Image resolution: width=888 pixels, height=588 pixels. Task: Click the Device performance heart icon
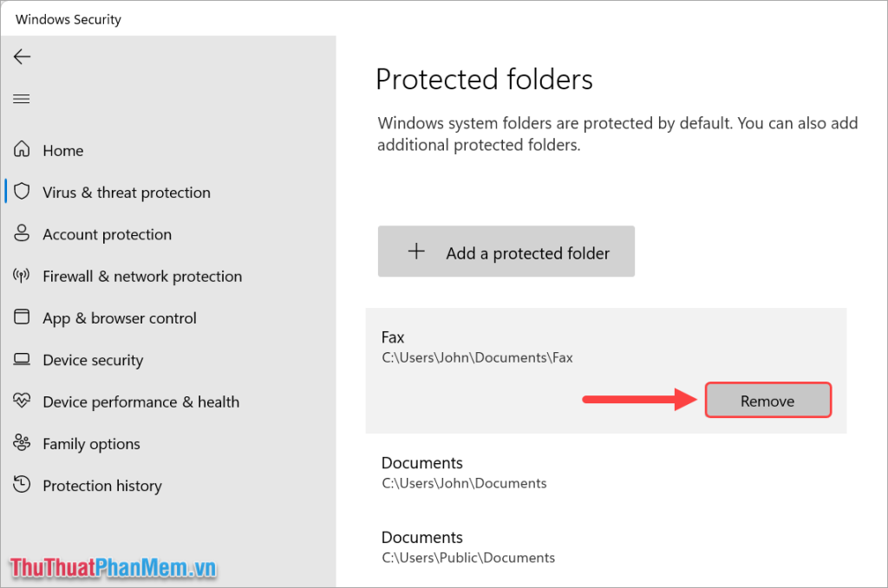tap(22, 401)
